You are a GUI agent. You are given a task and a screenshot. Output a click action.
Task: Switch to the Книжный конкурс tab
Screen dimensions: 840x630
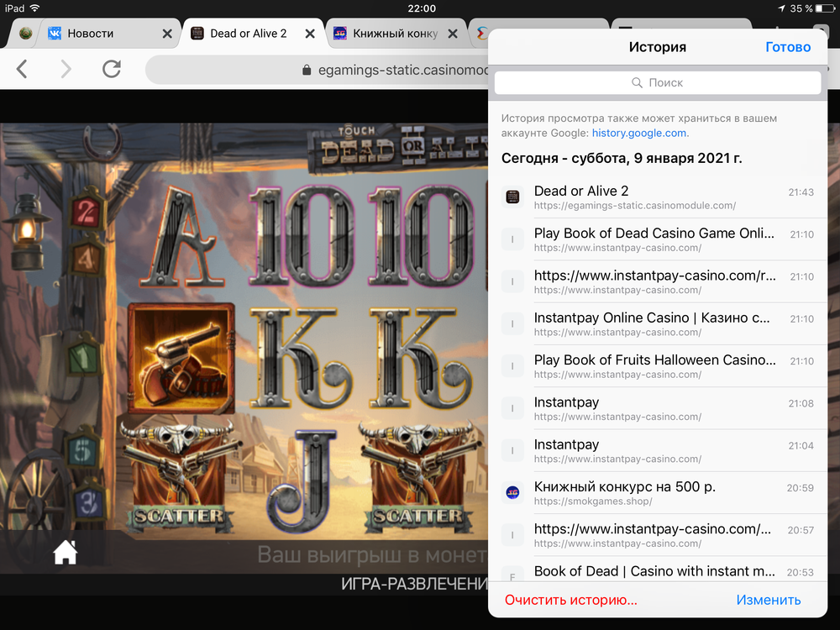pyautogui.click(x=396, y=34)
